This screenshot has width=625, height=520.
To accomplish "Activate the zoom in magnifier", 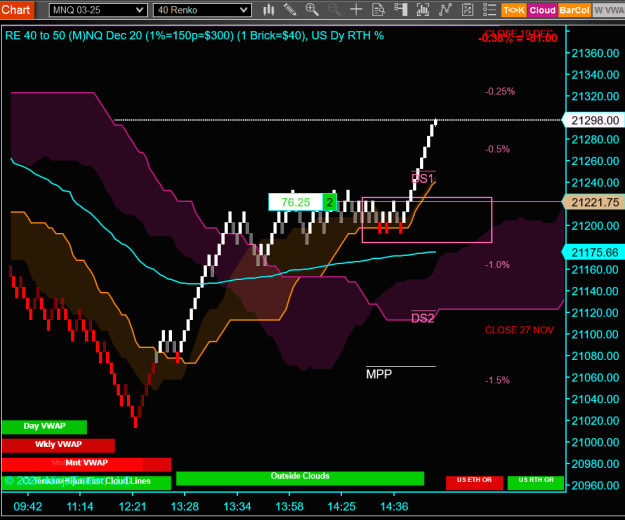I will click(x=312, y=10).
